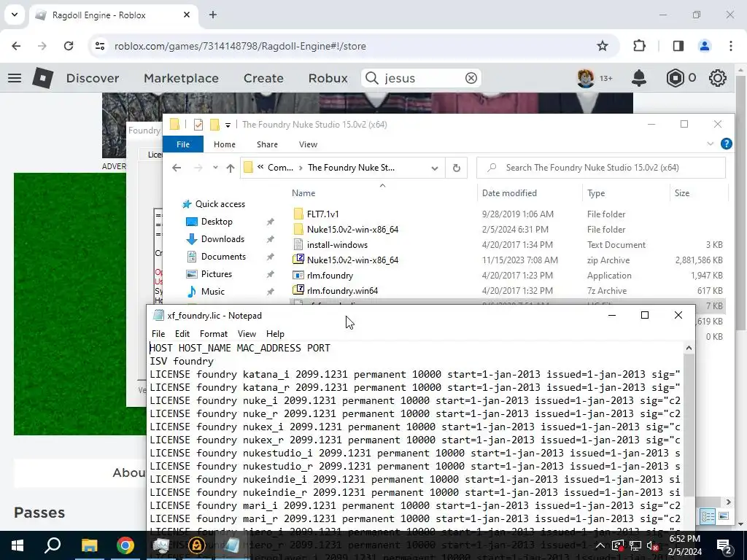Expand File Explorer ribbon chevron
Screen dimensions: 747x560
711,144
